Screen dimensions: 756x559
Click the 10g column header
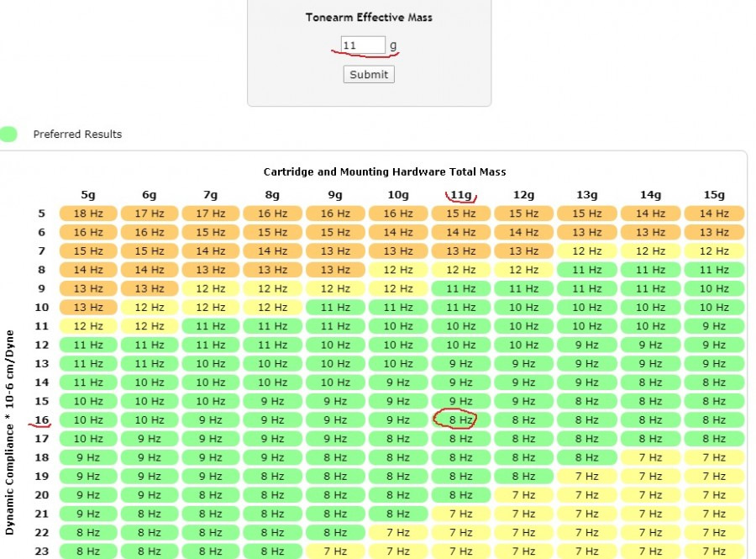(x=397, y=195)
